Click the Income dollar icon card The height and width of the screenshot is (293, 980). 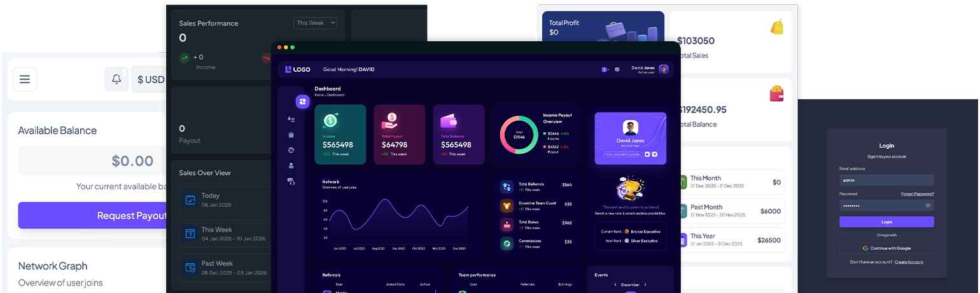[330, 120]
